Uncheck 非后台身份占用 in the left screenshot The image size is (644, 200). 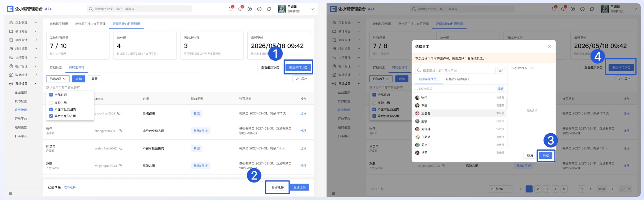pyautogui.click(x=51, y=116)
